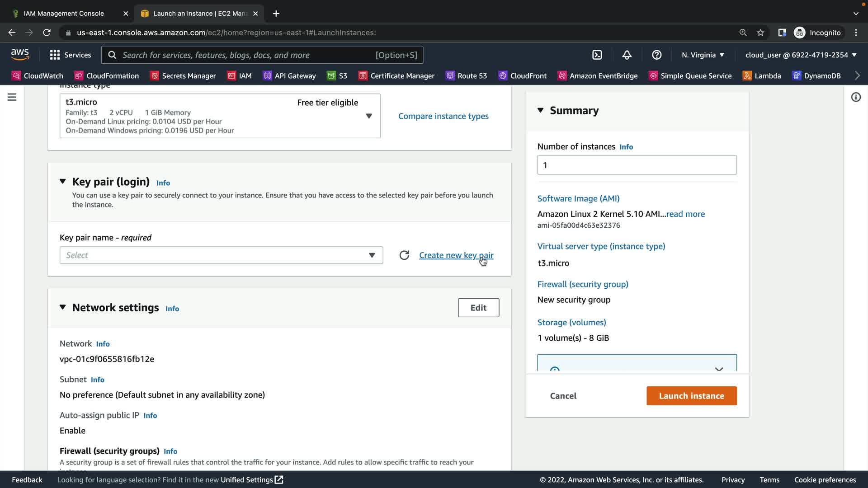Click the Launch instance button

691,396
